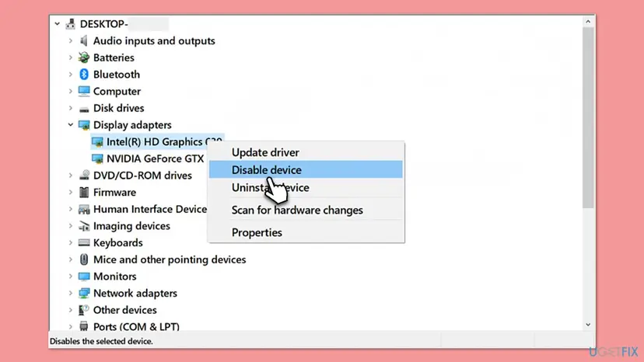Expand the Network adapters node
This screenshot has height=362, width=644.
(x=71, y=293)
